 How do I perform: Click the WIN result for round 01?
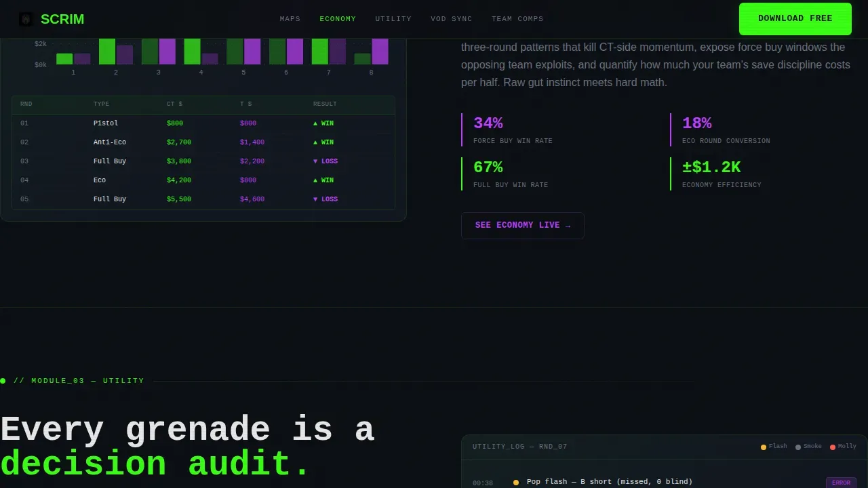pyautogui.click(x=323, y=123)
